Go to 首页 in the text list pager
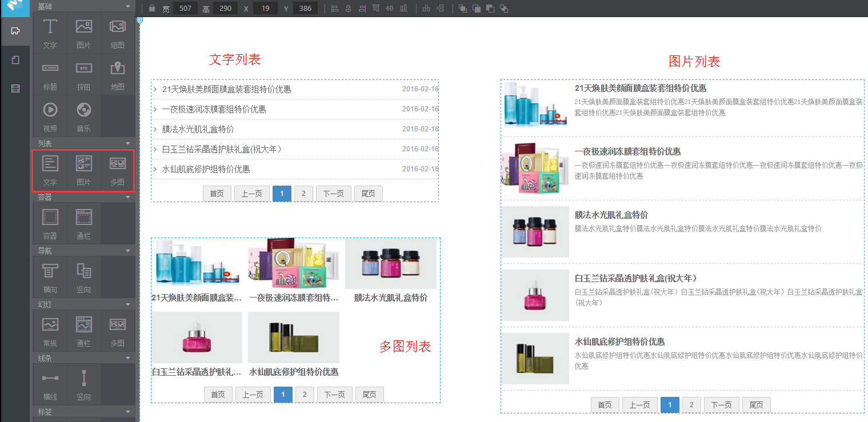868x422 pixels. point(217,194)
